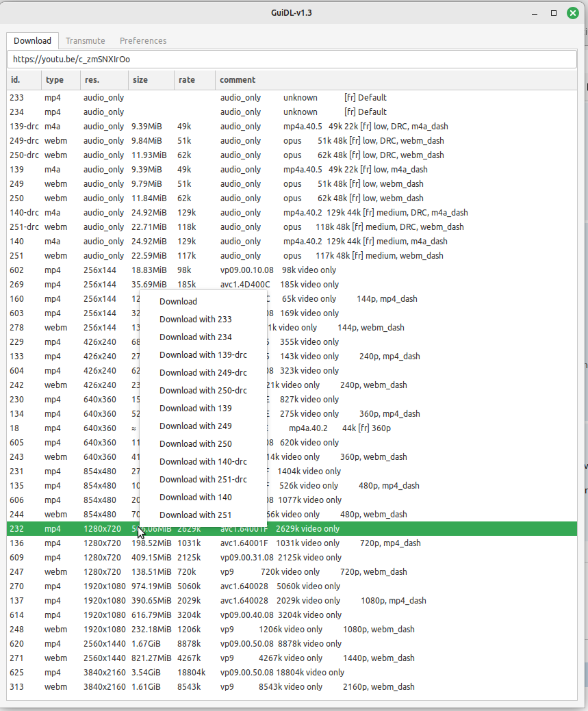Click the YouTube URL input field

point(291,59)
